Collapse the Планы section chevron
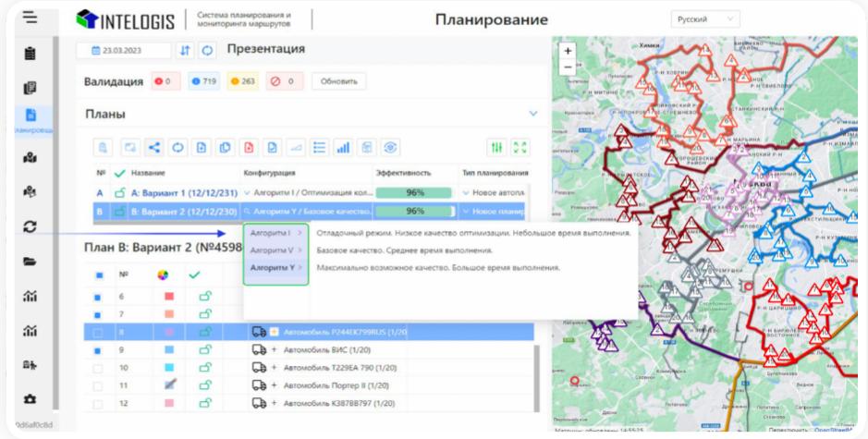 click(x=533, y=114)
